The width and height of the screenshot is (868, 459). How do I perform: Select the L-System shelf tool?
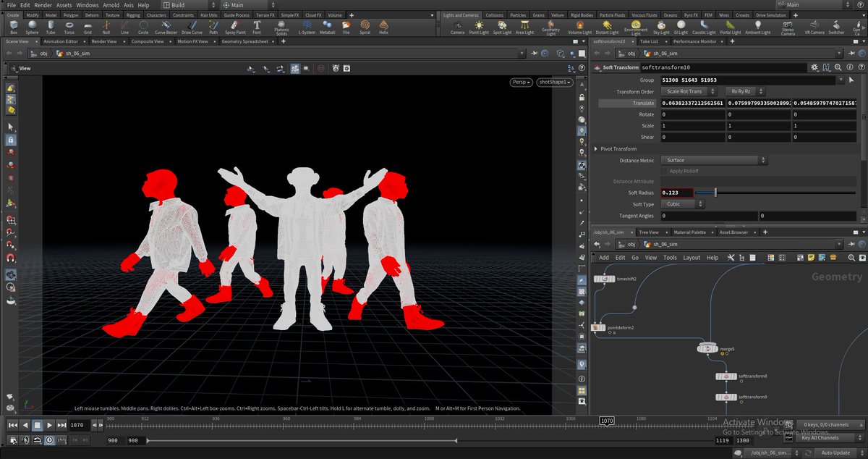pyautogui.click(x=307, y=28)
